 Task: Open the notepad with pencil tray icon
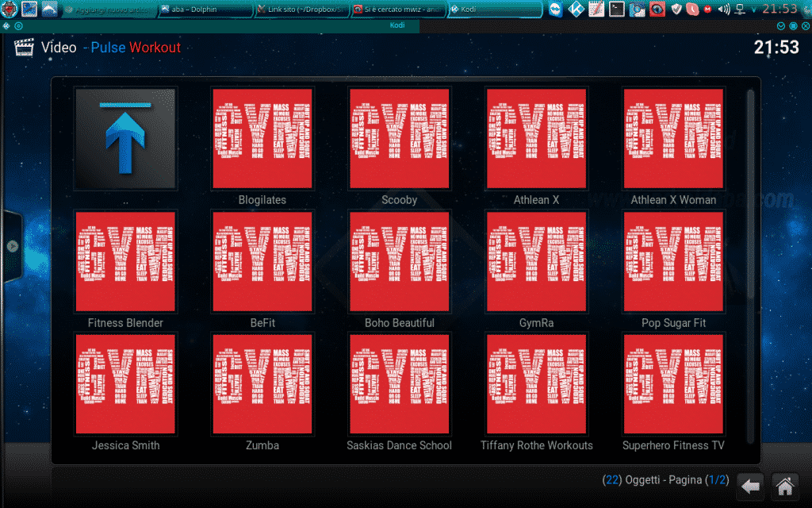[x=596, y=9]
